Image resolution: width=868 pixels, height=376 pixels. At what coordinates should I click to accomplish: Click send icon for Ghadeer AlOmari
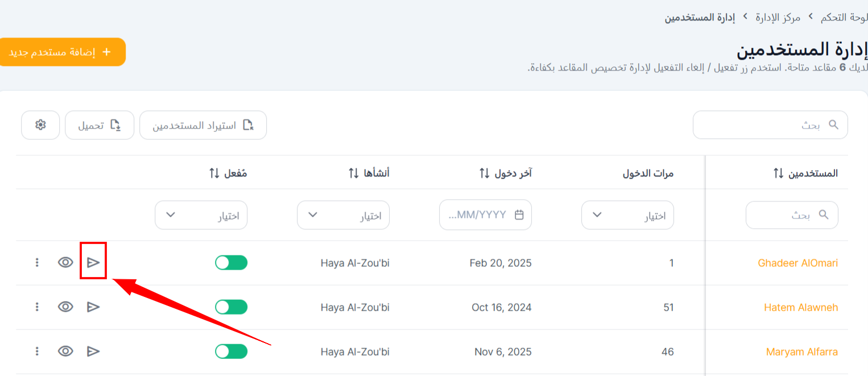click(x=93, y=262)
